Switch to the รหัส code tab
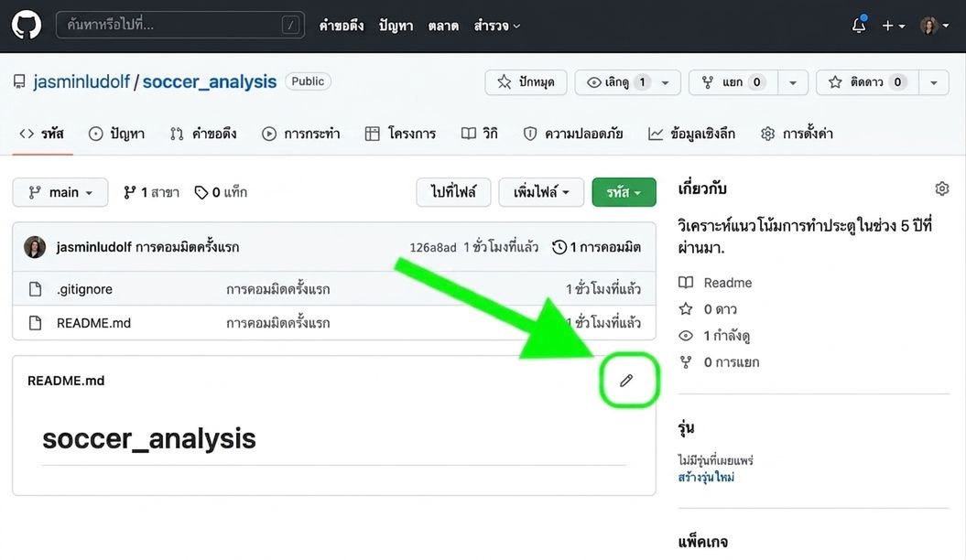966x560 pixels. coord(42,134)
